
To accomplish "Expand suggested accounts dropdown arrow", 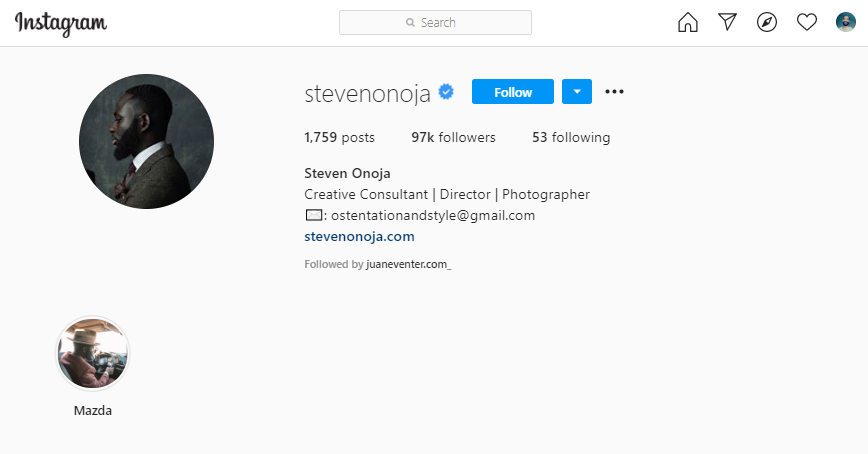I will pos(577,92).
